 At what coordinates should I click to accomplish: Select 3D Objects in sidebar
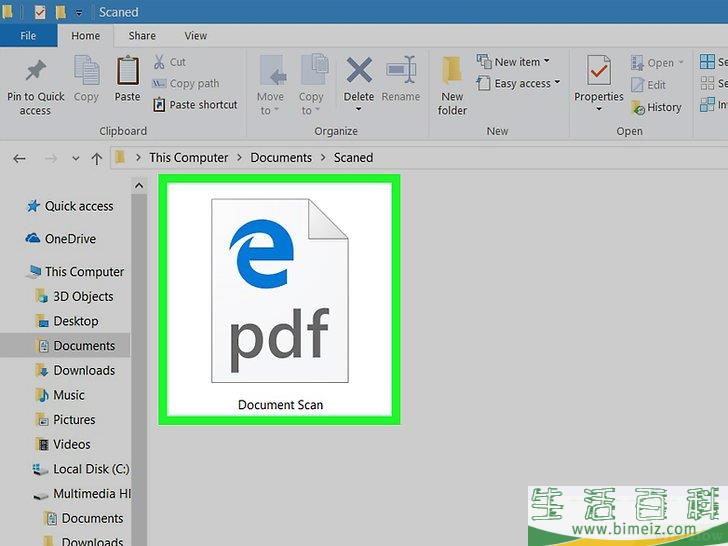[74, 296]
